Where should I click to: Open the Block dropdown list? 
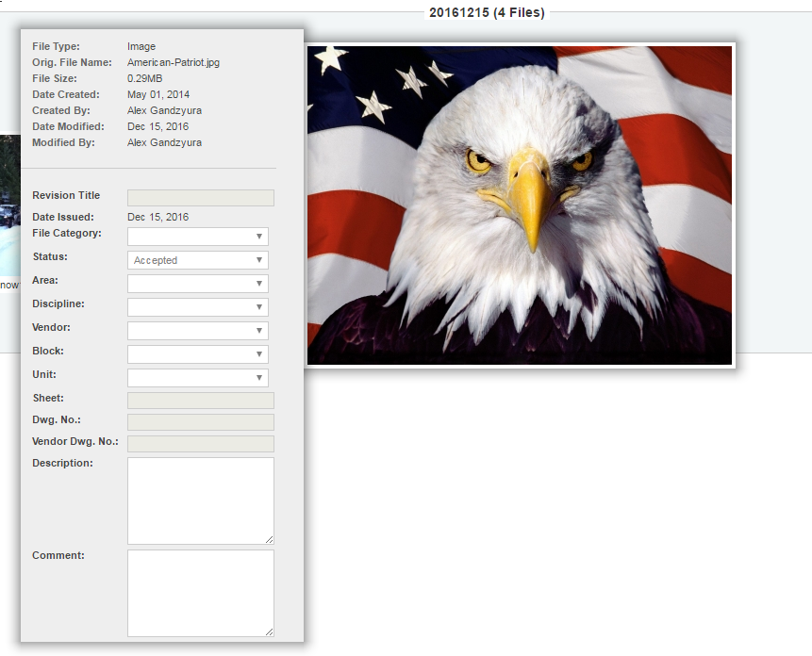click(198, 354)
